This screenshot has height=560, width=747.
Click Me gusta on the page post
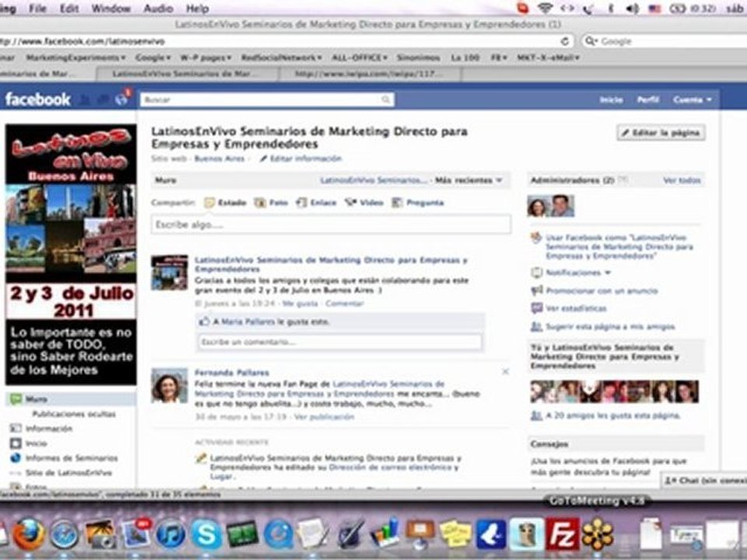(300, 303)
